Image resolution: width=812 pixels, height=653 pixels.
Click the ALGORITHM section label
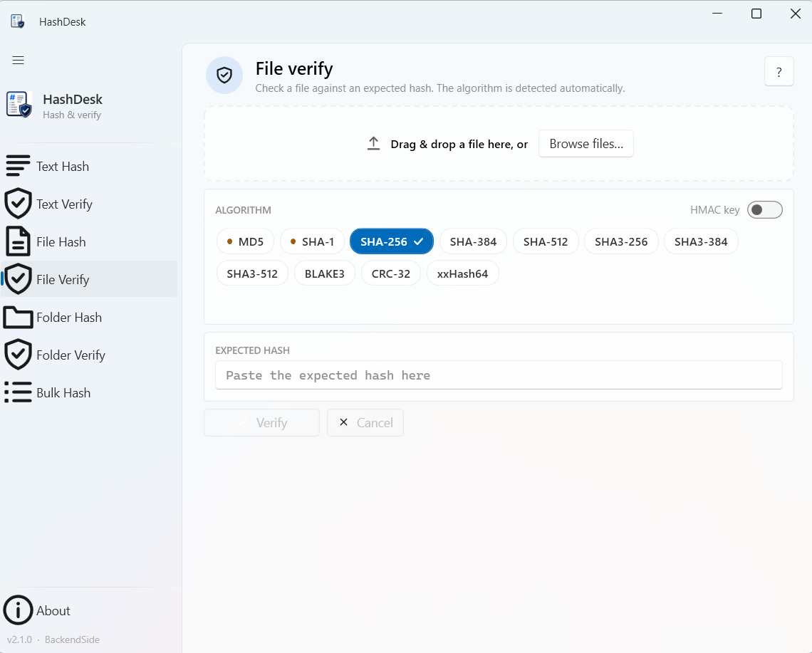point(243,210)
